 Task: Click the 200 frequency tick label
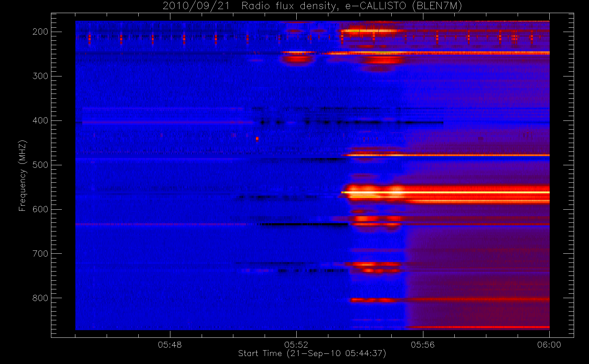pos(40,32)
